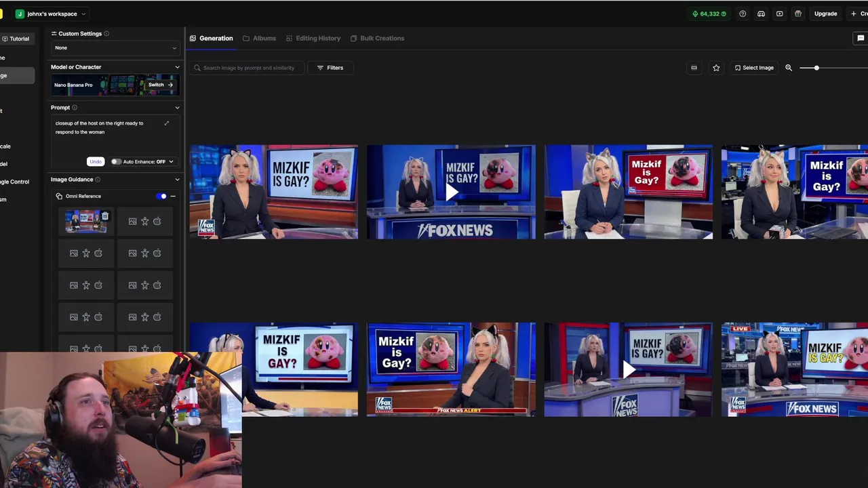The image size is (868, 488).
Task: Click the YouTube video icon in top bar
Action: pos(780,14)
